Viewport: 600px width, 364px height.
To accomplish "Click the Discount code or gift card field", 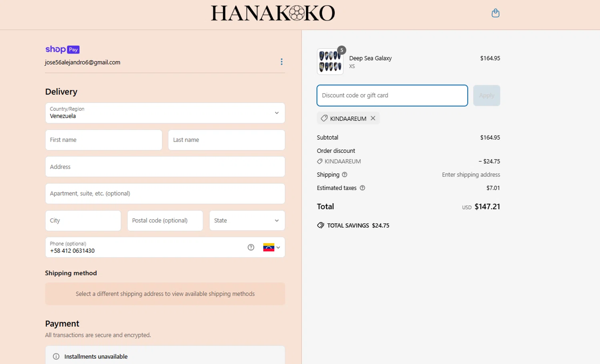I will tap(392, 96).
